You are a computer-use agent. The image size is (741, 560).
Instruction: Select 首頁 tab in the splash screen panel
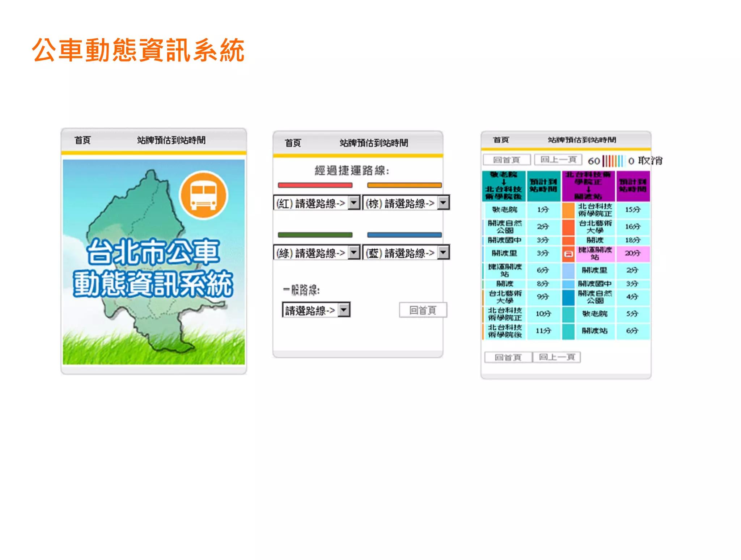point(82,140)
